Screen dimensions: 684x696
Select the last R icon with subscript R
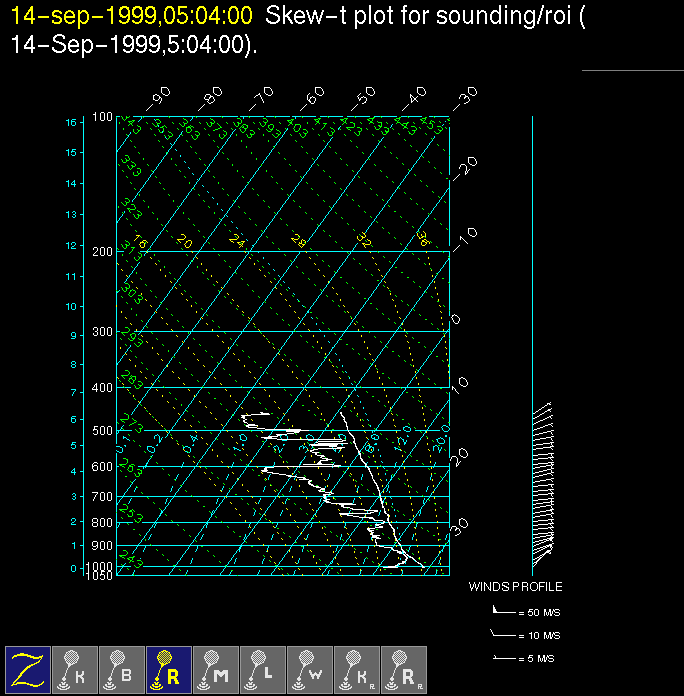[404, 669]
